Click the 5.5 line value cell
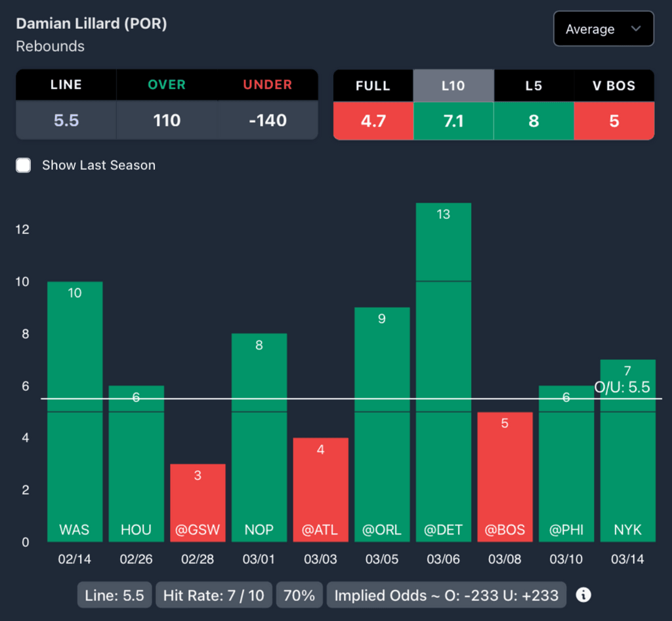The width and height of the screenshot is (672, 621). (x=66, y=121)
